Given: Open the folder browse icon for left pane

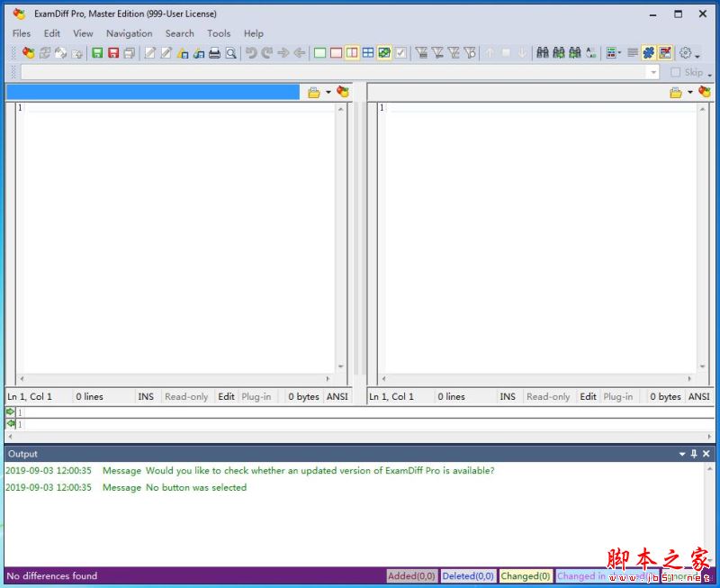Looking at the screenshot, I should 314,93.
